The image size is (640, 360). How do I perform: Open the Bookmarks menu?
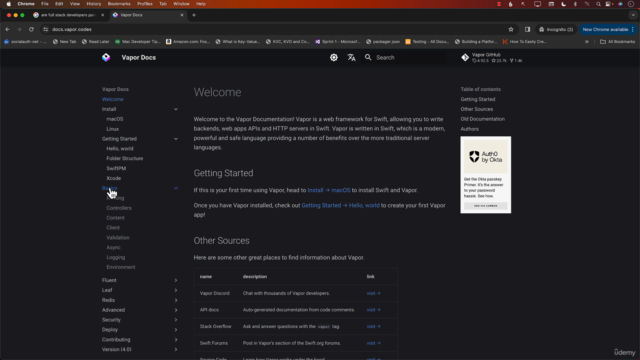point(119,4)
